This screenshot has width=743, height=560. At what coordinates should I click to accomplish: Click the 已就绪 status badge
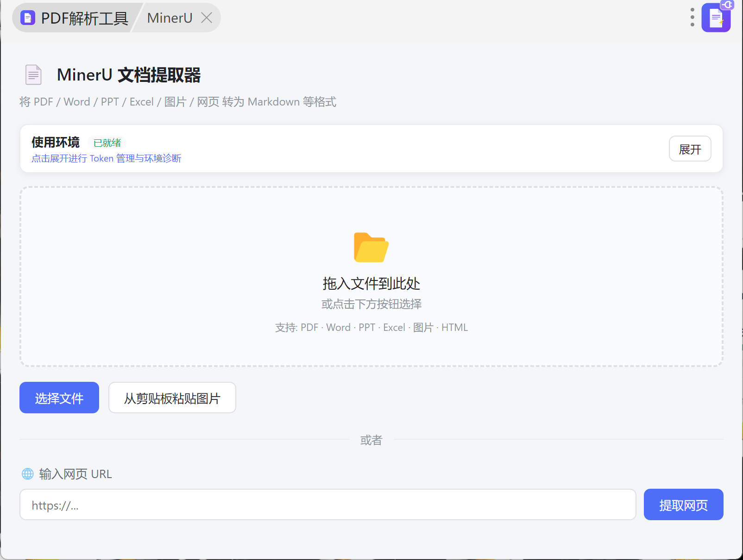[107, 143]
